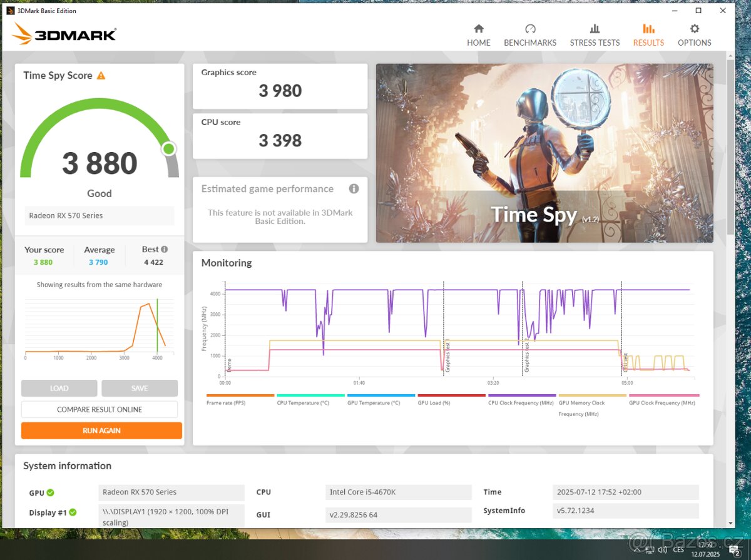Click the SystemInfo version v5.72.1234
This screenshot has height=560, width=751.
pos(626,511)
